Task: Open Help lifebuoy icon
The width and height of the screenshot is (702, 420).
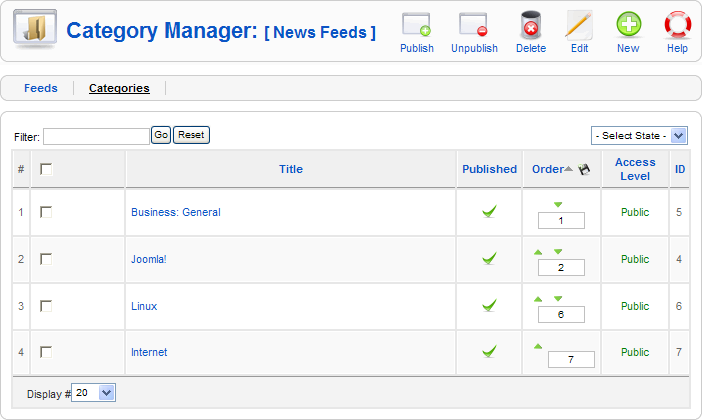Action: tap(677, 26)
